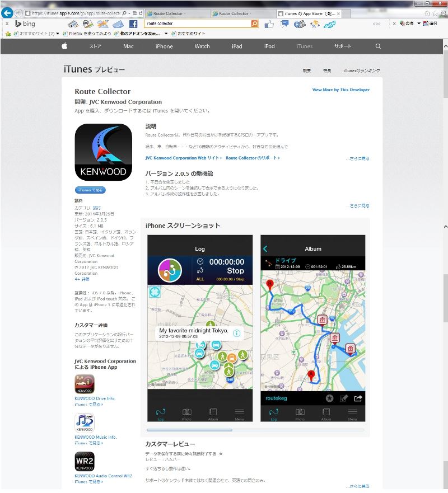This screenshot has height=493, width=448.
Task: Switch to the first Route Collector tab
Action: click(x=178, y=13)
